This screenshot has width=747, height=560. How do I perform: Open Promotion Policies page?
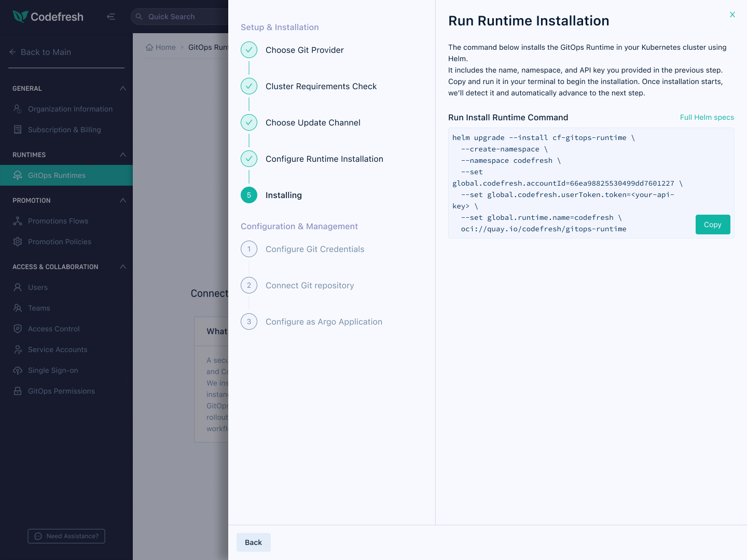tap(66, 242)
